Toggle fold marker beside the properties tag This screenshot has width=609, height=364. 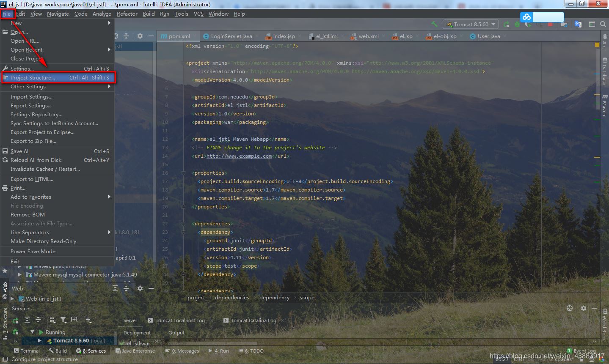coord(183,173)
